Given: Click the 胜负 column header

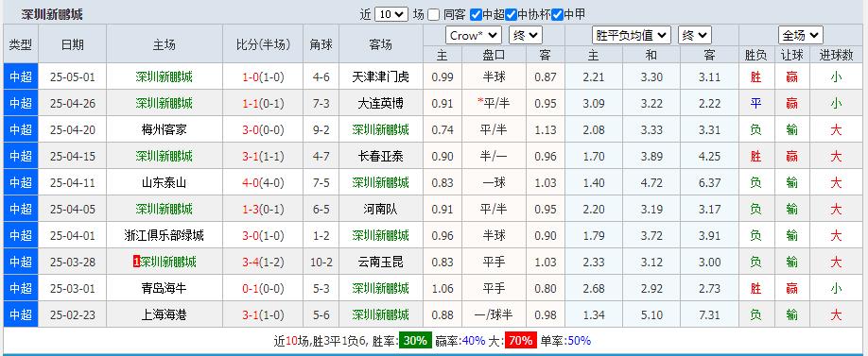Looking at the screenshot, I should (755, 55).
